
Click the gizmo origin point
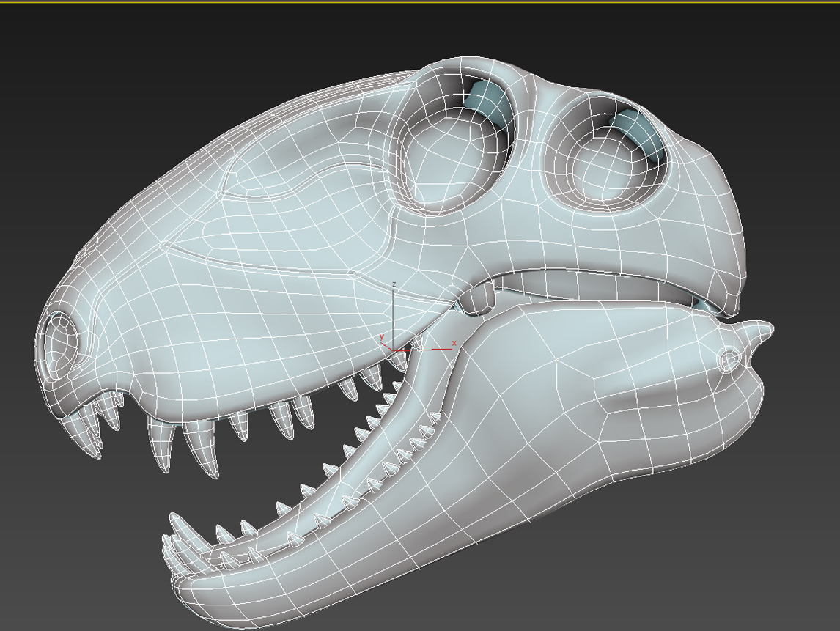393,350
